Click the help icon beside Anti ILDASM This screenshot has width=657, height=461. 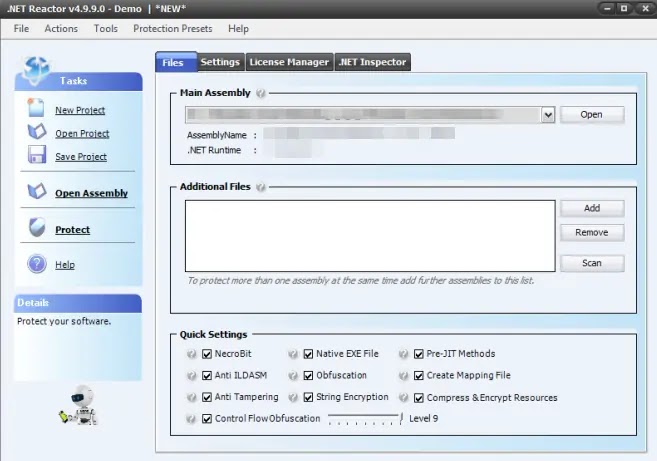pos(191,376)
